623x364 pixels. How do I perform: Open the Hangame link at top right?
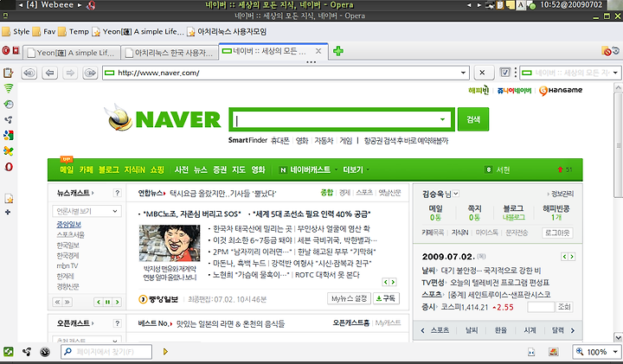pyautogui.click(x=561, y=91)
